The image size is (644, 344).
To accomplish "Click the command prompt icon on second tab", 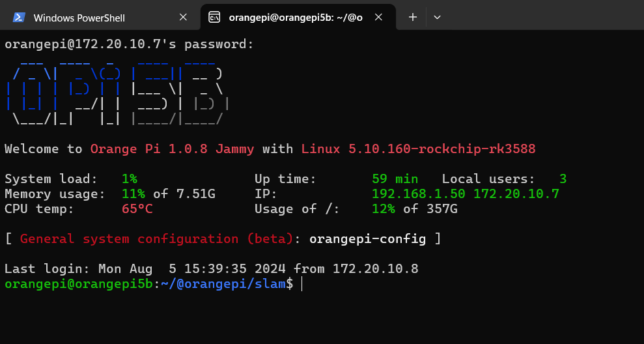I will coord(214,17).
